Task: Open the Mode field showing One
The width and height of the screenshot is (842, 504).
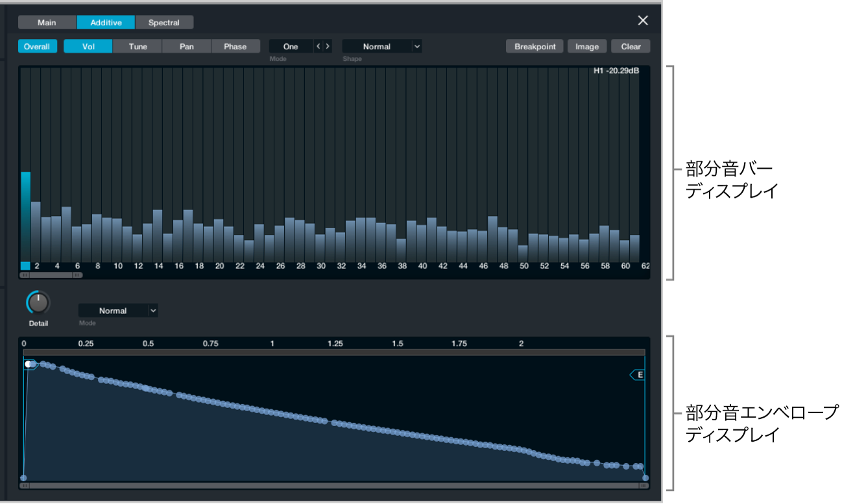Action: [291, 47]
